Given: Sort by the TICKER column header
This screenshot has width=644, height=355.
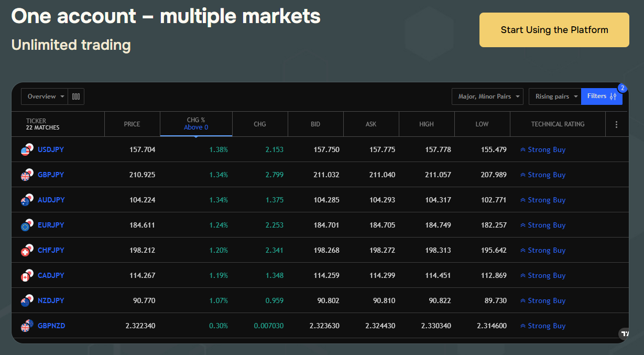Looking at the screenshot, I should click(x=36, y=121).
